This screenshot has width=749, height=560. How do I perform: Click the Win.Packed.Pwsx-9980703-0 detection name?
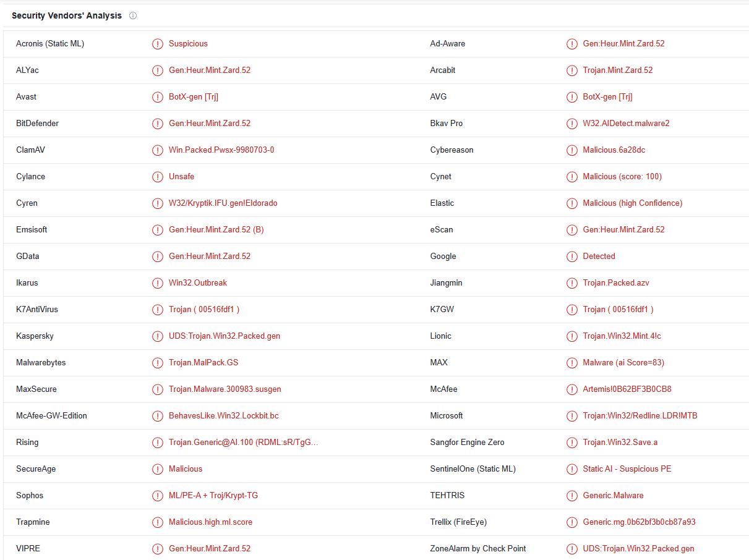(x=221, y=150)
